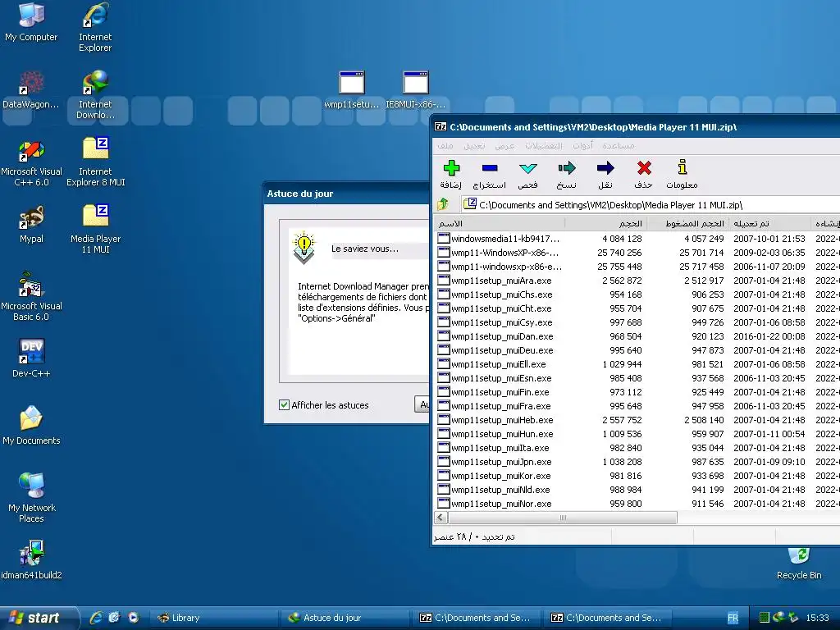Select file wmp11setup_muiDeu.exe

pyautogui.click(x=502, y=349)
